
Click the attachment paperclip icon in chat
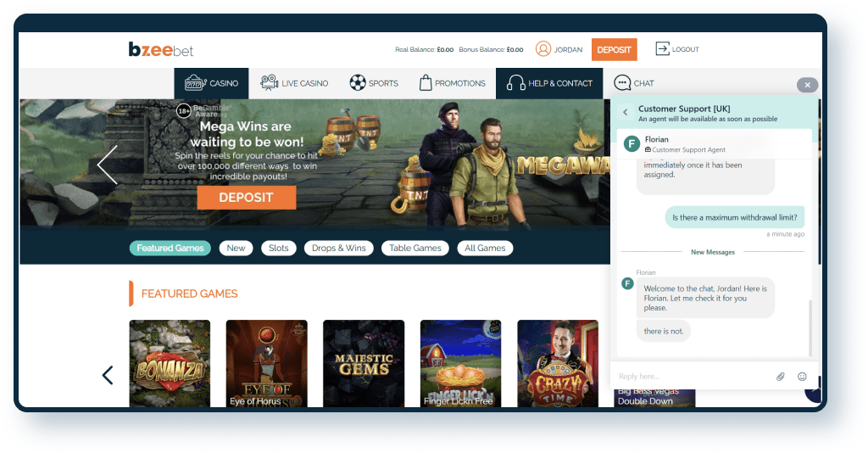[x=781, y=376]
